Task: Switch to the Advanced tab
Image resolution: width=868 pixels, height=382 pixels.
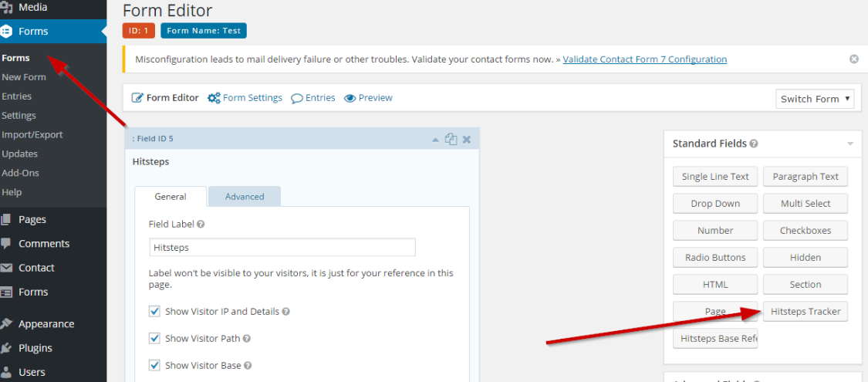Action: [245, 197]
